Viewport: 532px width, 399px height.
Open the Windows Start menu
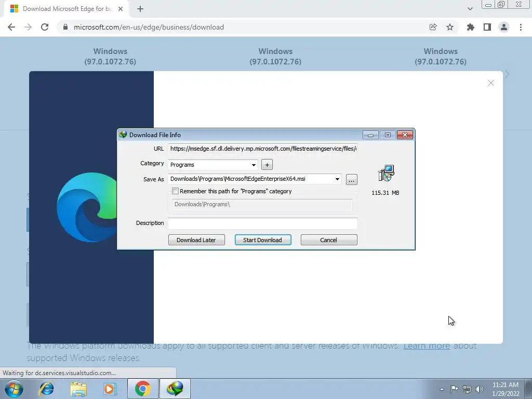point(14,389)
